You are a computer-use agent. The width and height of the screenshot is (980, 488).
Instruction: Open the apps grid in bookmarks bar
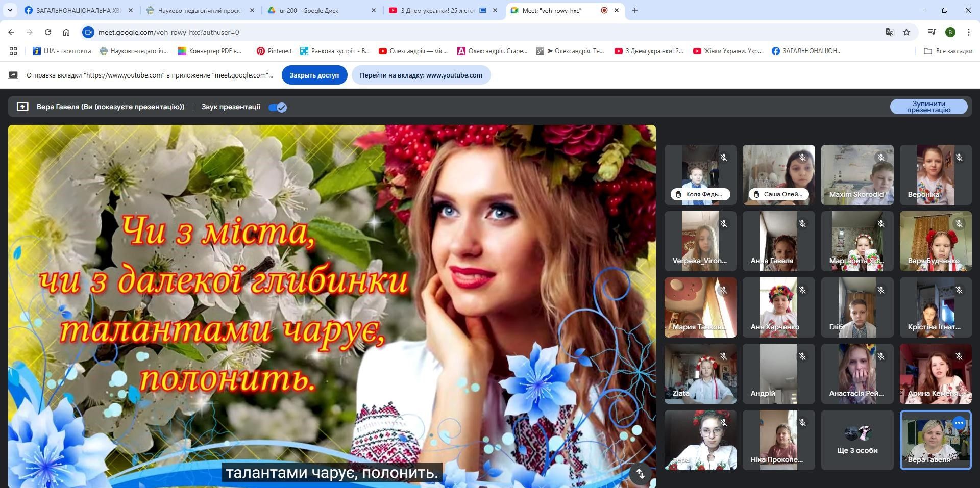pyautogui.click(x=13, y=51)
